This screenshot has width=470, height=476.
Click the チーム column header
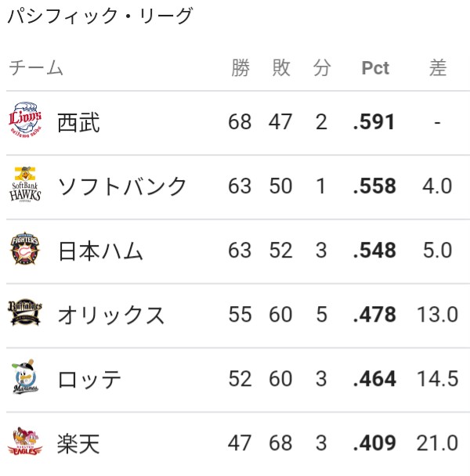(36, 67)
